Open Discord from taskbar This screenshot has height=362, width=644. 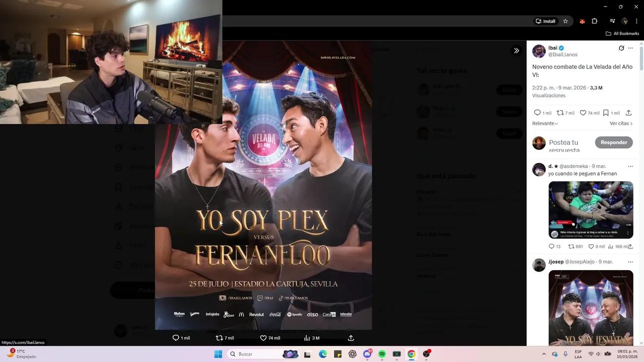click(367, 354)
